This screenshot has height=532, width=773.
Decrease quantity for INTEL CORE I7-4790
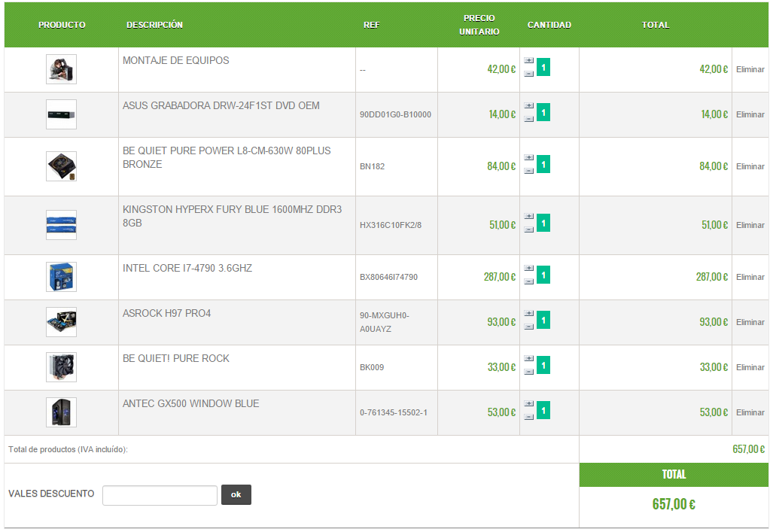pos(528,281)
